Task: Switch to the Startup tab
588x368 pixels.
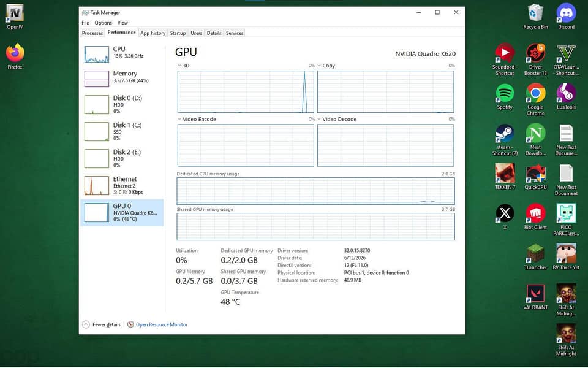Action: point(178,33)
